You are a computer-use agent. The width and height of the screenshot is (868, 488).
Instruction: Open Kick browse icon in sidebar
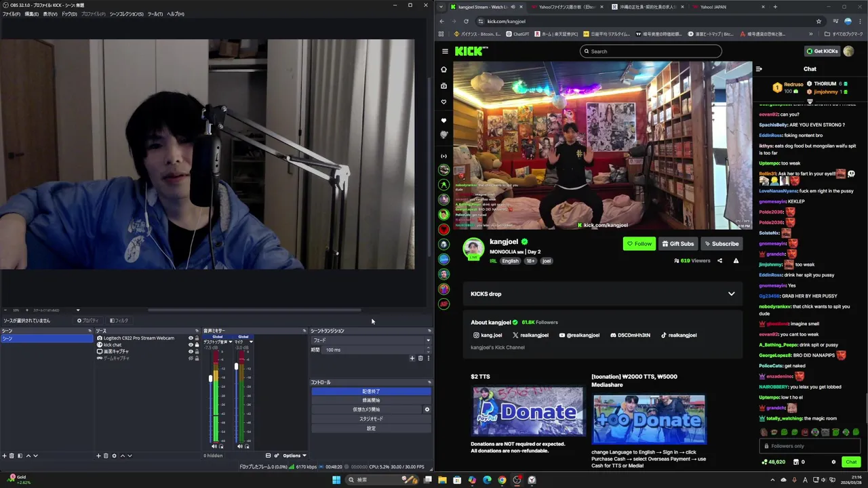(444, 86)
